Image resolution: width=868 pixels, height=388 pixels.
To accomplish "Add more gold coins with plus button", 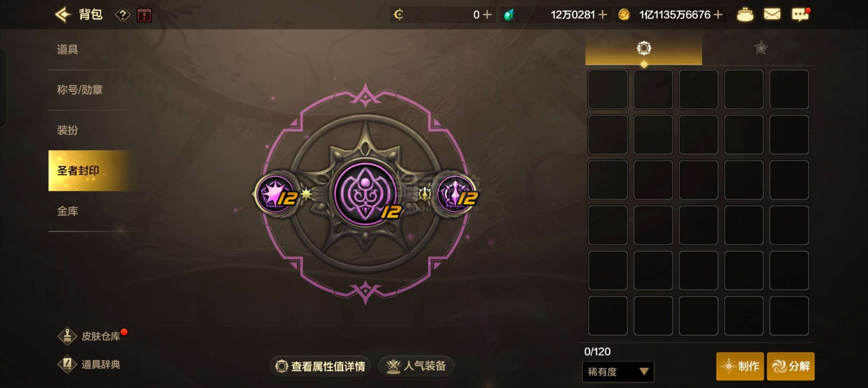I will 718,15.
